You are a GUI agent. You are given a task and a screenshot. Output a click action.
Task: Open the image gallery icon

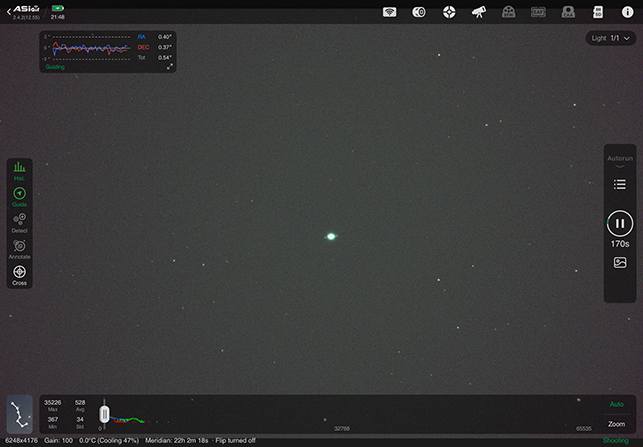[x=620, y=263]
